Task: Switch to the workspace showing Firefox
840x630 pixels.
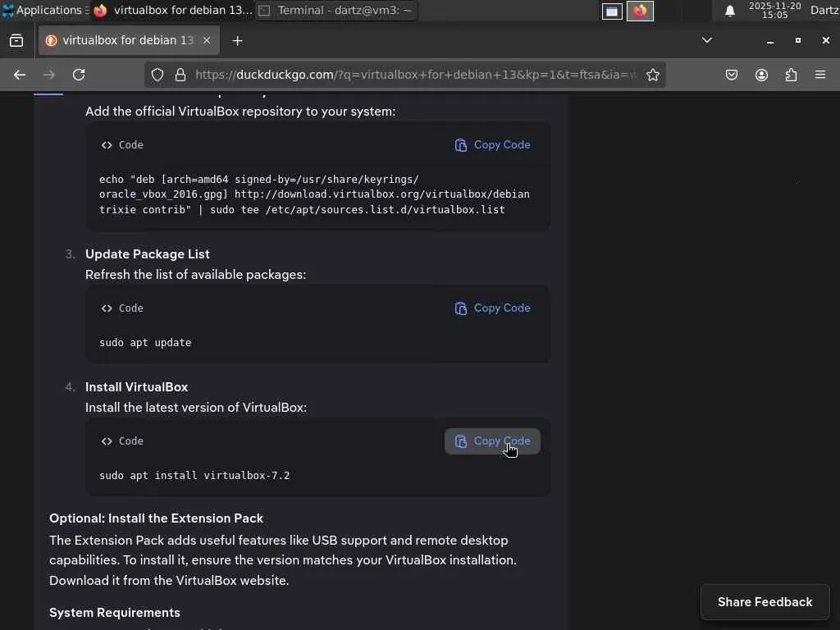Action: 640,11
